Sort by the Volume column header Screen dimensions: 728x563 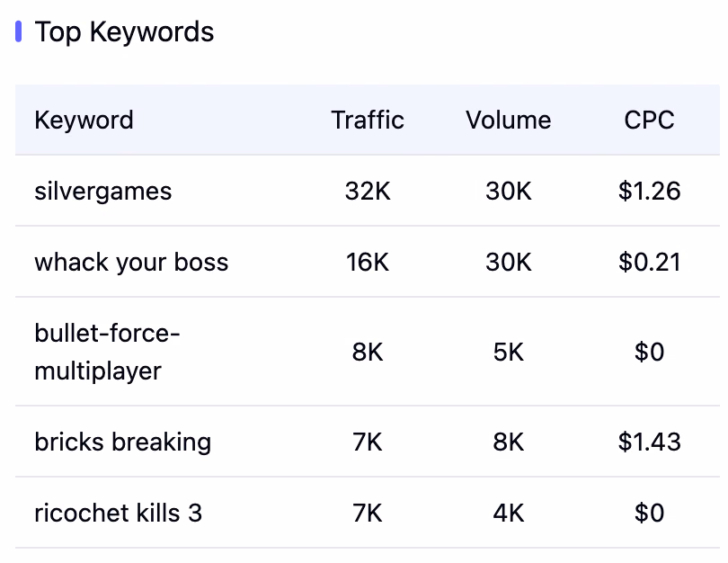point(509,120)
